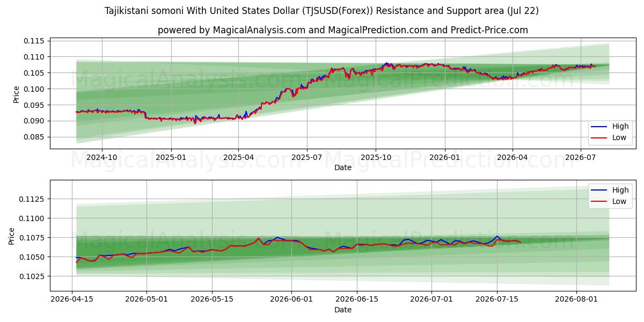
Task: Click the 0.090 y-axis tick label
Action: pyautogui.click(x=34, y=121)
